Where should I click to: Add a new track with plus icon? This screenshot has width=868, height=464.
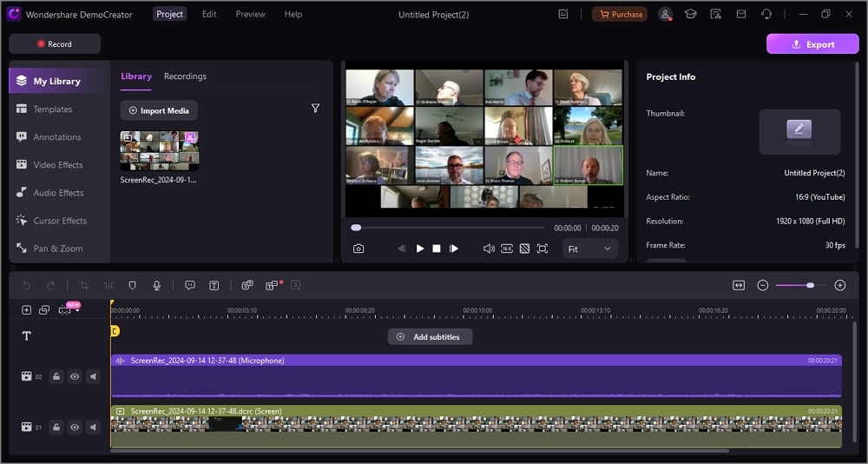(x=26, y=310)
